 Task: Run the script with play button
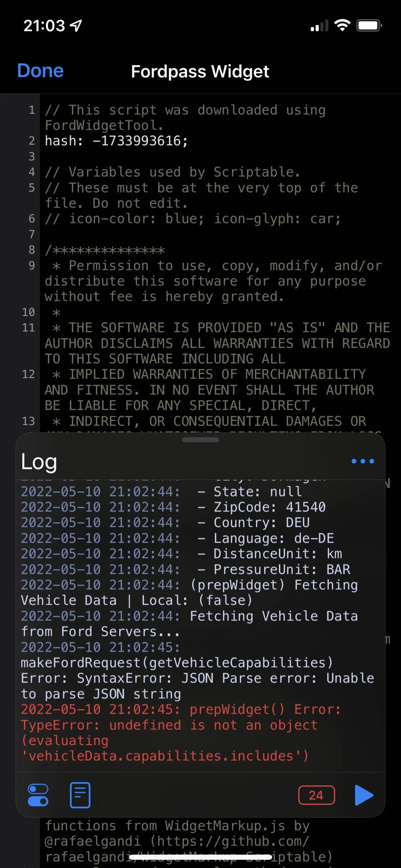[x=364, y=795]
